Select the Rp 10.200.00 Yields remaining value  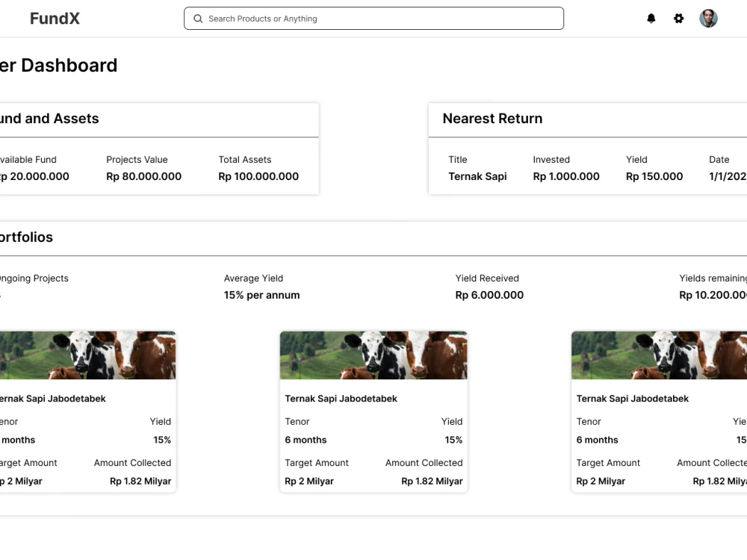click(713, 295)
